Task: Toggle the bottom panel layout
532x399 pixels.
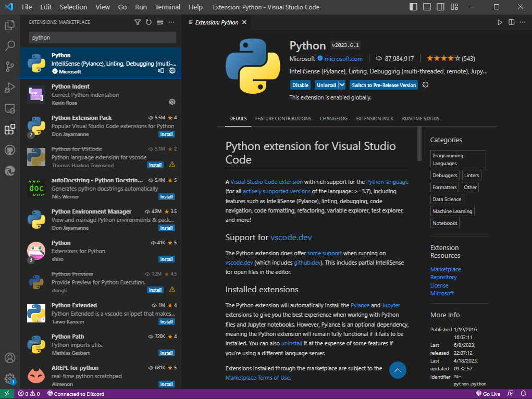Action: coord(427,7)
